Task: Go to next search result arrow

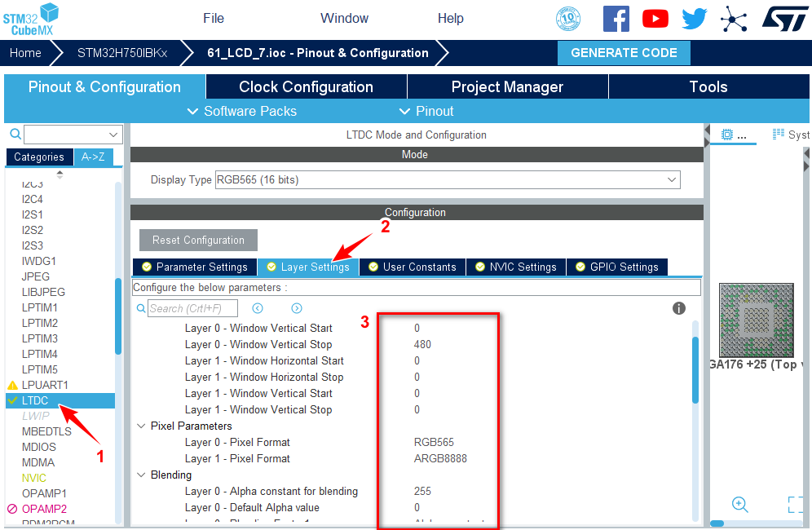Action: pyautogui.click(x=297, y=308)
